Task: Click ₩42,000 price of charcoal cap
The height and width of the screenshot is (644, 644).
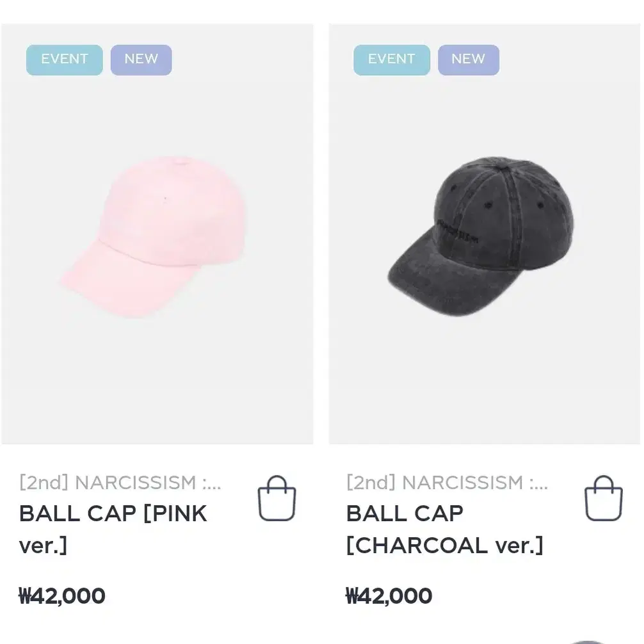Action: (389, 595)
